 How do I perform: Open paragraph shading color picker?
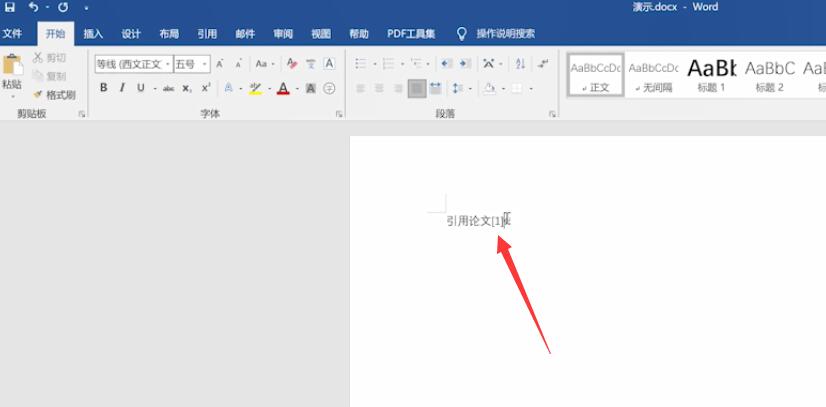(x=490, y=88)
